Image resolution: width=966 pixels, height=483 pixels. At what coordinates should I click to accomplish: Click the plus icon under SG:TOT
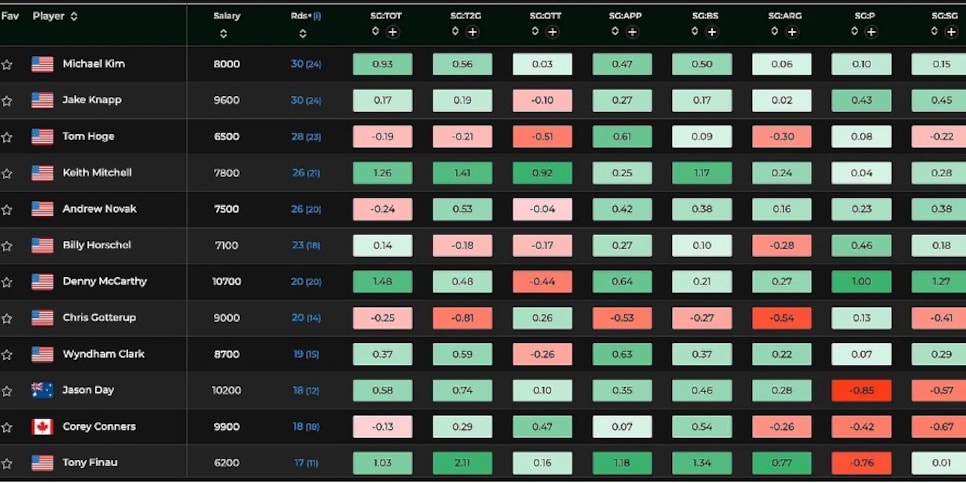coord(392,32)
